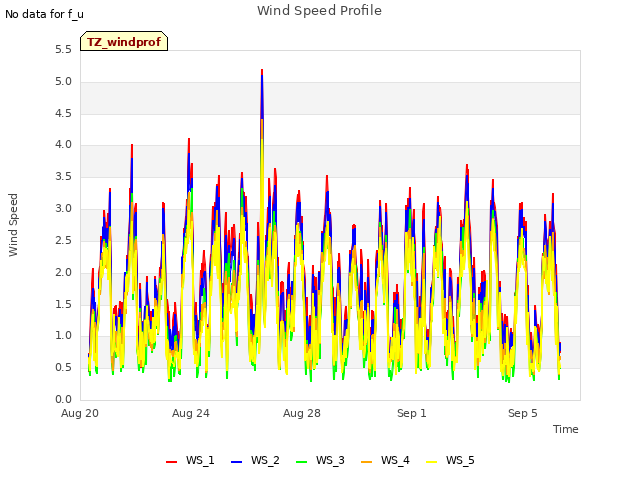
Task: Click the 5.5 y-axis tick label
Action: (63, 50)
